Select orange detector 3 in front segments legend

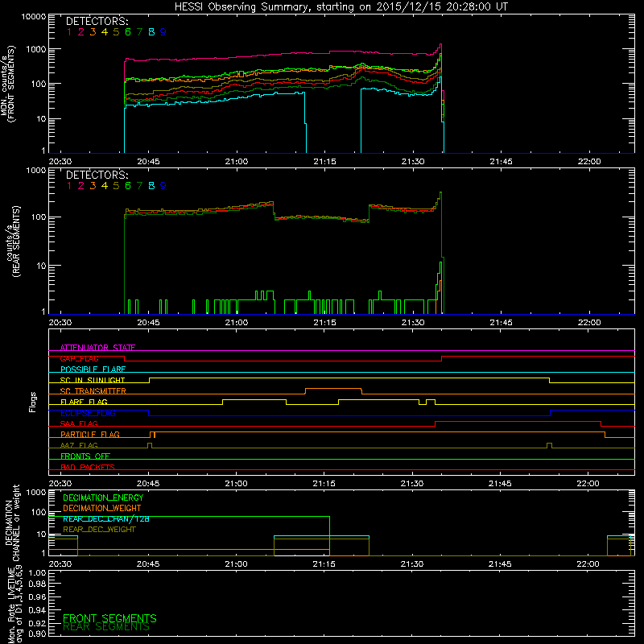93,32
